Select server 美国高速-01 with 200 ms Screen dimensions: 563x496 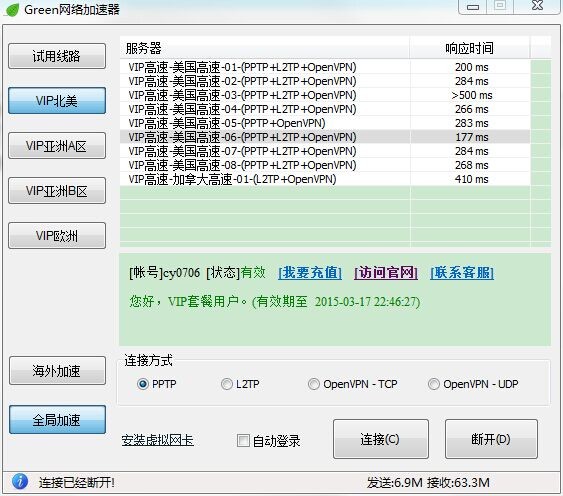[325, 67]
